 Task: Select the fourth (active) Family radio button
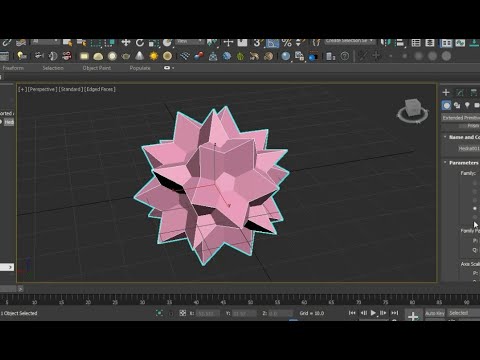[x=475, y=208]
